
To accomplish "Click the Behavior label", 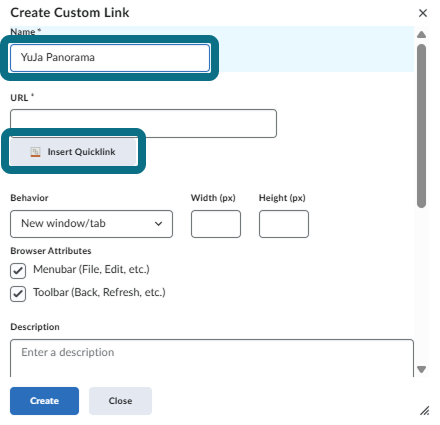I will (x=29, y=198).
